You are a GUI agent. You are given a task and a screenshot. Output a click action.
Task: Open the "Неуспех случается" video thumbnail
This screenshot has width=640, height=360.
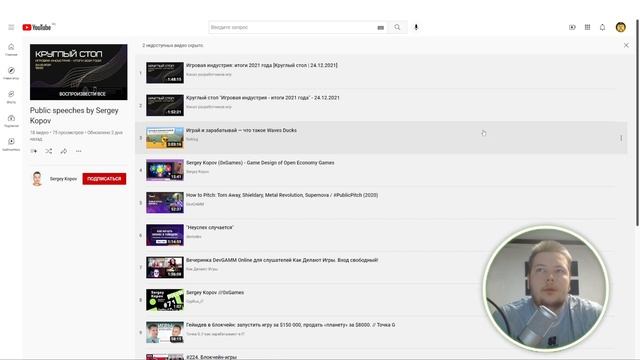pyautogui.click(x=165, y=235)
